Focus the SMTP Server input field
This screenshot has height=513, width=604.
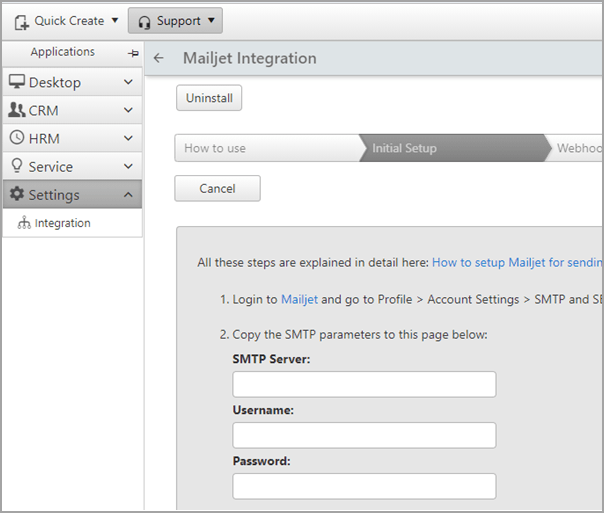(x=364, y=384)
